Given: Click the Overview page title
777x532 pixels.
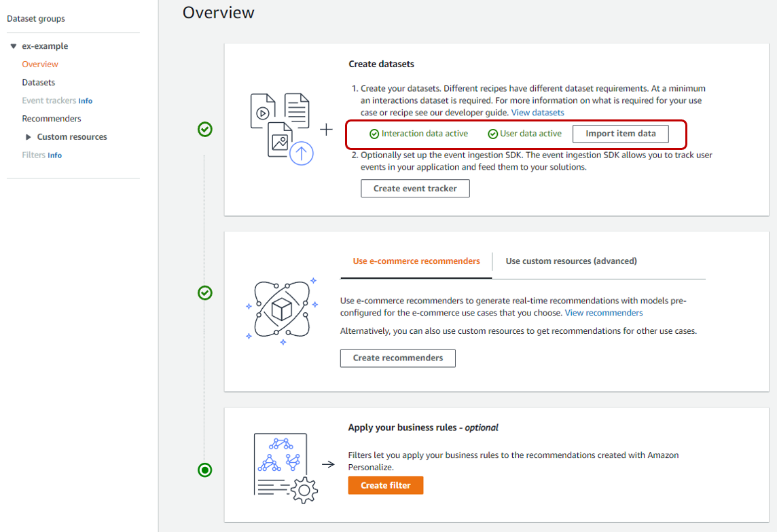Looking at the screenshot, I should coord(218,12).
